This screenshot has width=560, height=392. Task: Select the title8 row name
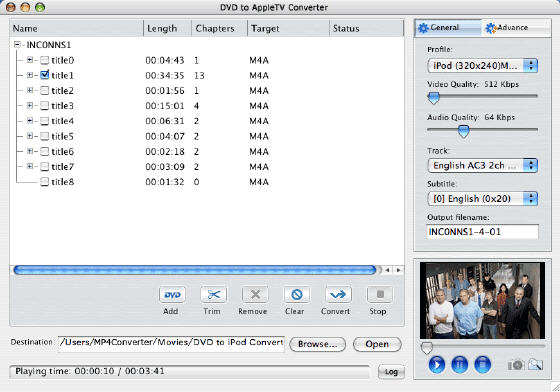(62, 182)
